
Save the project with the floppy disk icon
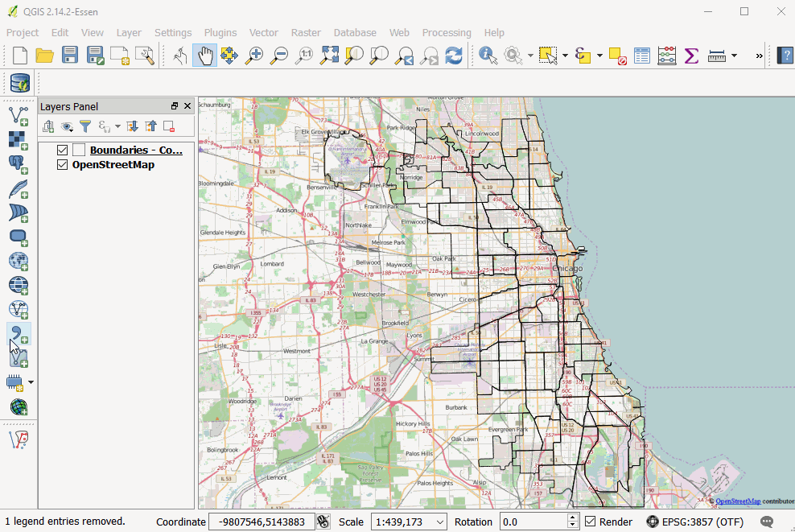click(x=70, y=56)
